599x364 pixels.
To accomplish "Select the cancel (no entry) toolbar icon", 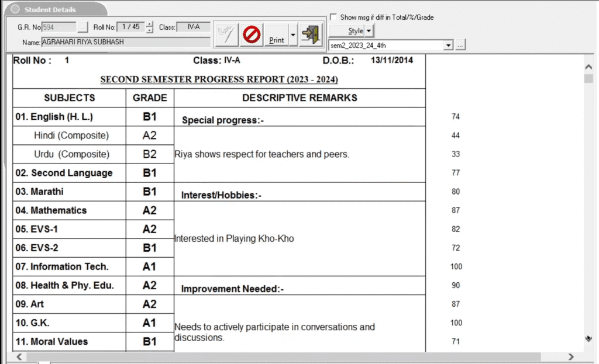I will pyautogui.click(x=251, y=34).
